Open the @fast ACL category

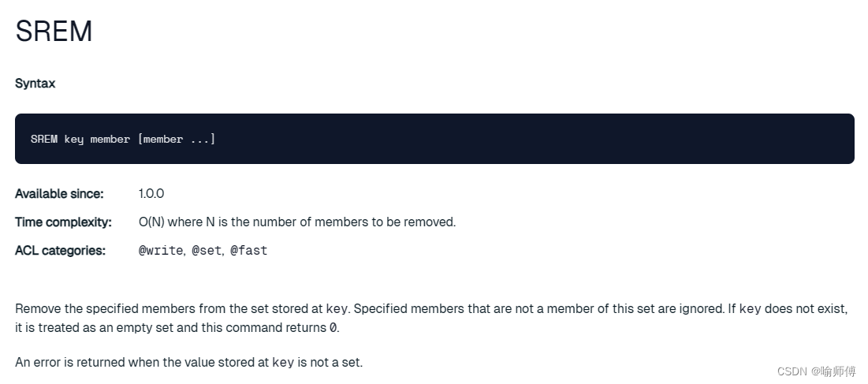(248, 251)
